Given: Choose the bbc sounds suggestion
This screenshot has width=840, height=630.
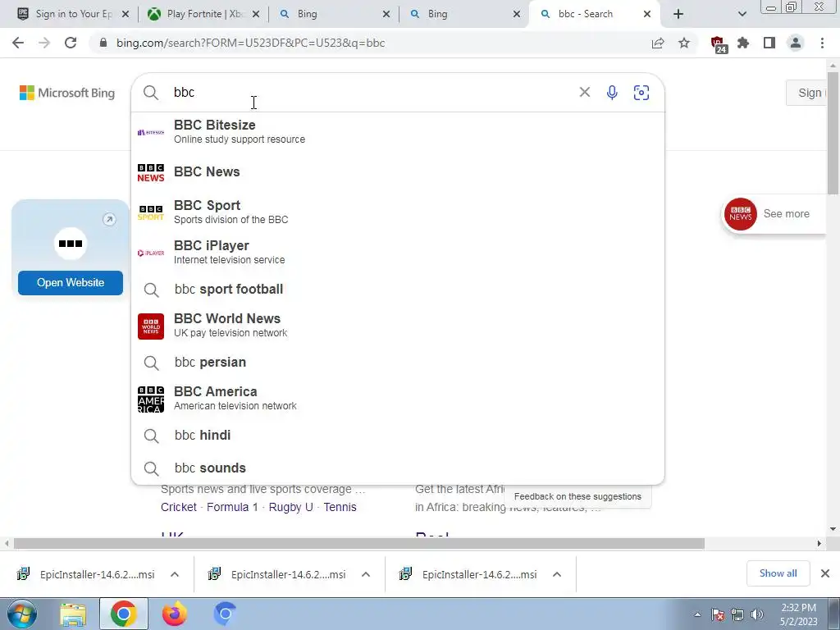Looking at the screenshot, I should point(398,468).
